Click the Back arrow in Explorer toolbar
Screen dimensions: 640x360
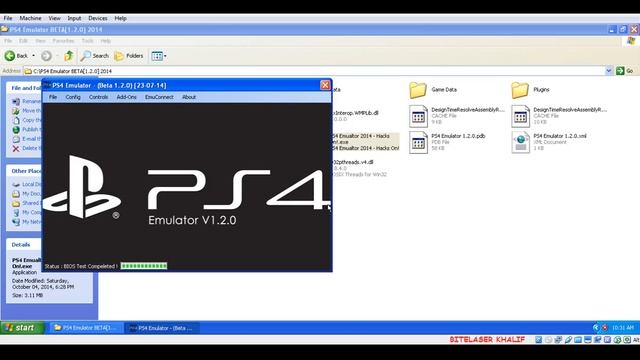[x=10, y=56]
